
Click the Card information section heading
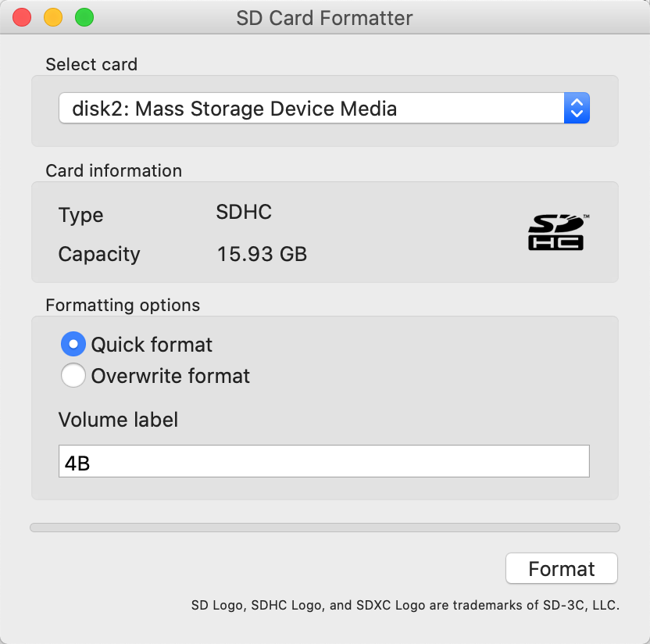[x=113, y=171]
